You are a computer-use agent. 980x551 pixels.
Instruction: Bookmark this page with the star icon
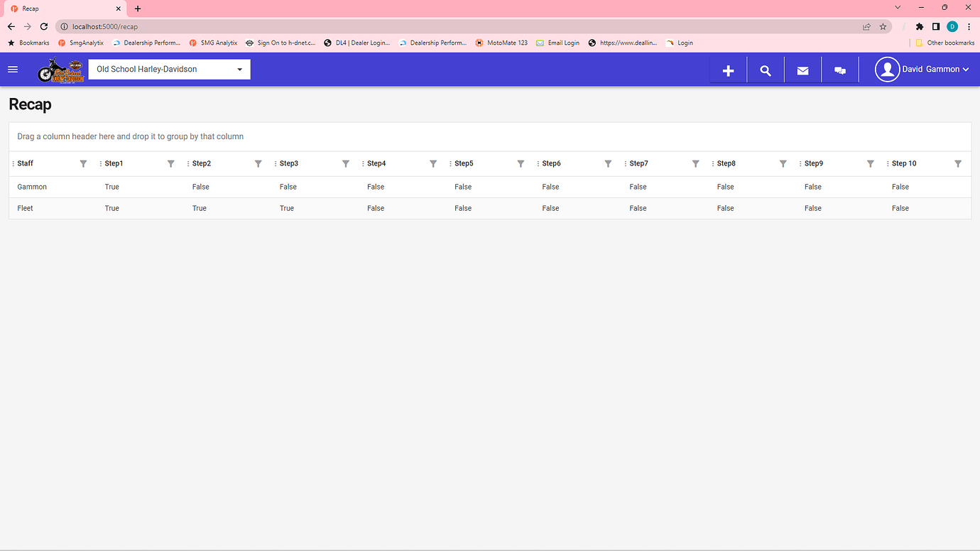[x=883, y=26]
